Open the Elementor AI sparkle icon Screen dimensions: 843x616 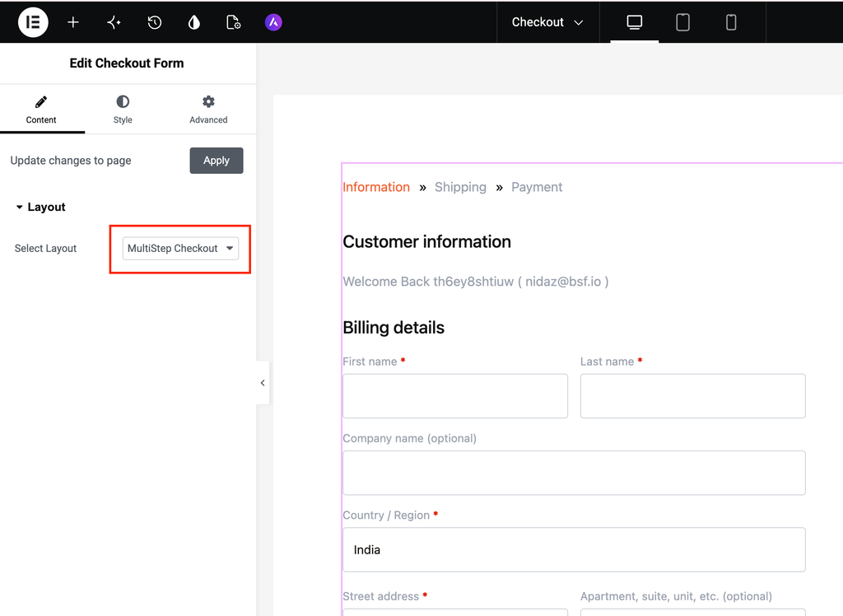tap(114, 22)
